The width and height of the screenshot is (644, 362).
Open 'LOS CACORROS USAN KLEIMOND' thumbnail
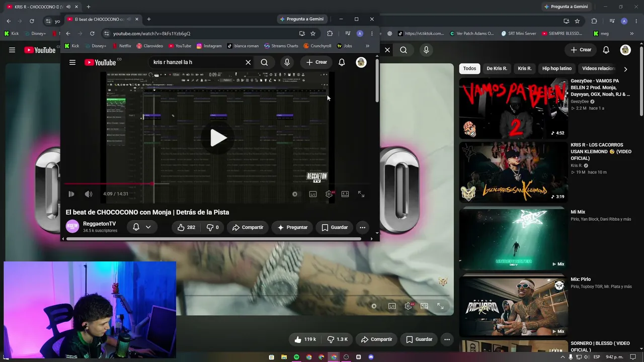(x=513, y=172)
